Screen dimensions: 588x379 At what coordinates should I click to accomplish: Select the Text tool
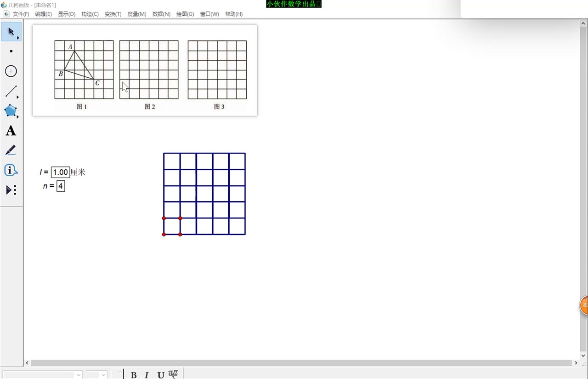pyautogui.click(x=11, y=131)
